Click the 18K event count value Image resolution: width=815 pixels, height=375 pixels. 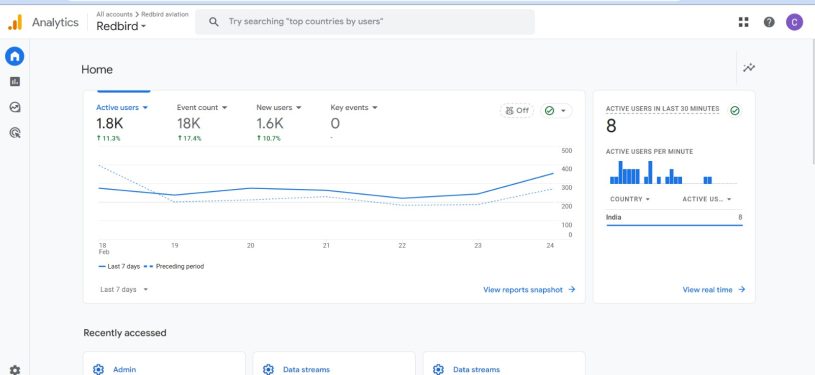(x=188, y=124)
